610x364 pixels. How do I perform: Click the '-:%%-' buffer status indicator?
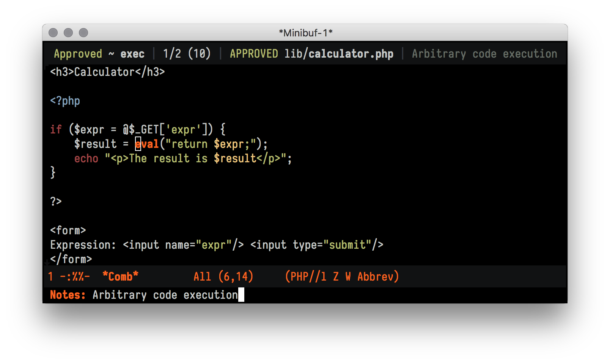tap(75, 276)
